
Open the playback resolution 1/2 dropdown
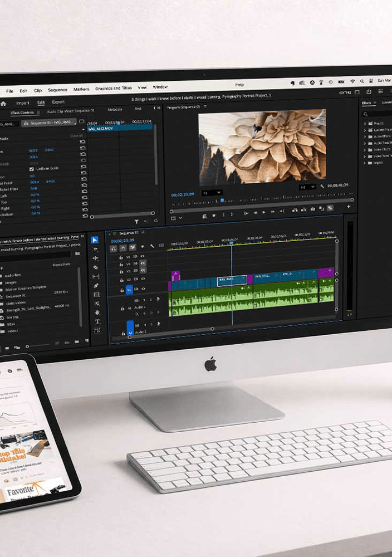[x=307, y=187]
